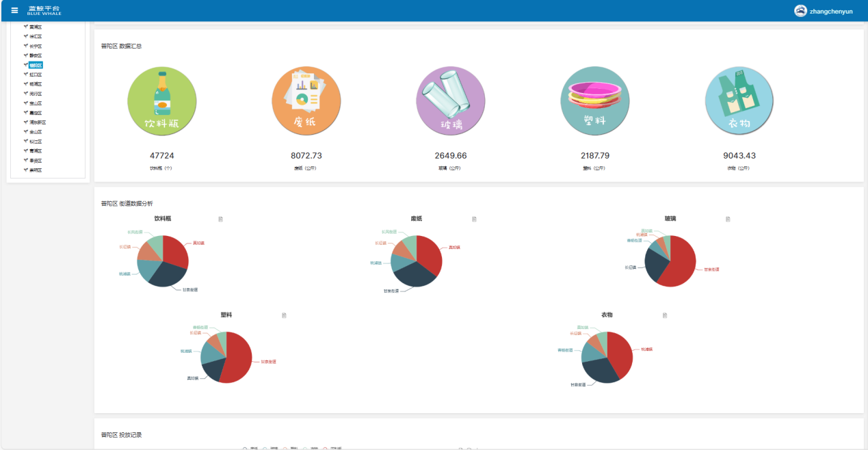
Task: Click the teal 塑料 plates circle icon
Action: click(594, 101)
